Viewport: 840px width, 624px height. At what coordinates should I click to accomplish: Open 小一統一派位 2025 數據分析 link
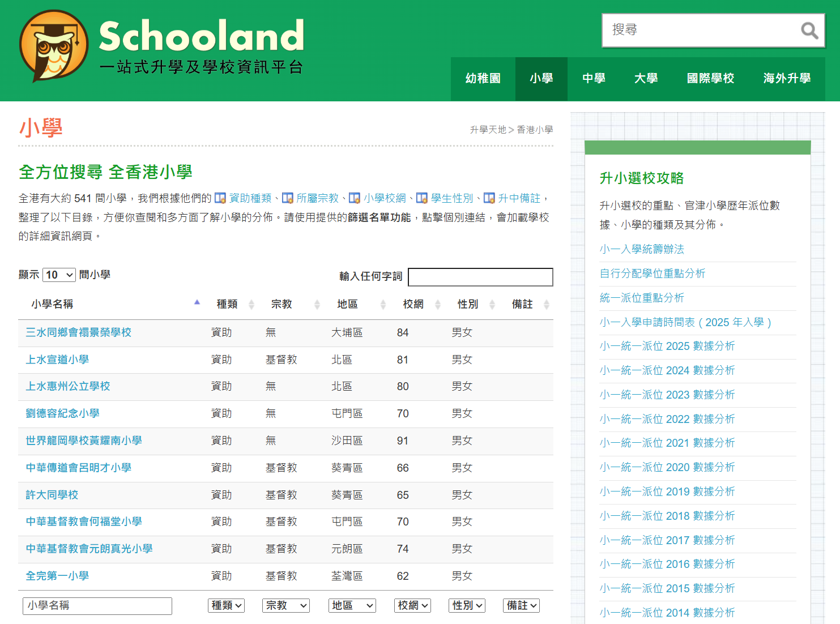point(667,346)
